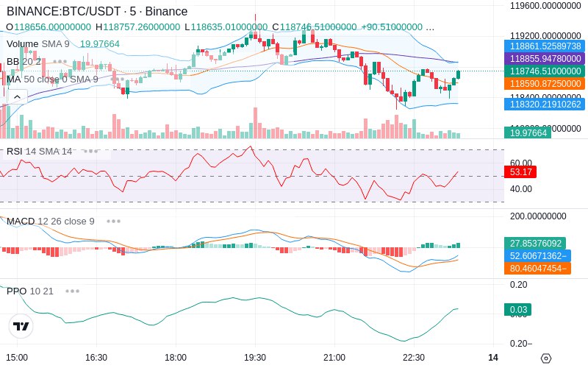Click the PPO 0.20 upper scale value
This screenshot has width=588, height=368.
(518, 285)
